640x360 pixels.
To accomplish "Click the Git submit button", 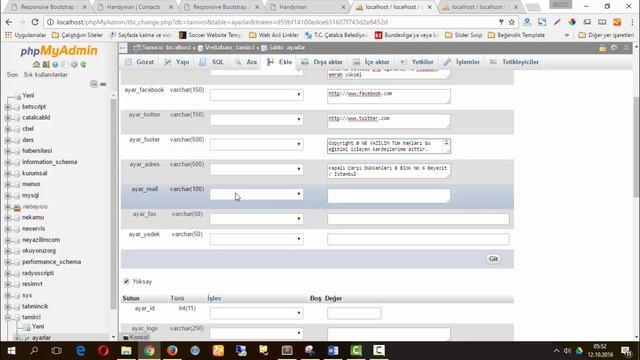I will click(x=493, y=259).
